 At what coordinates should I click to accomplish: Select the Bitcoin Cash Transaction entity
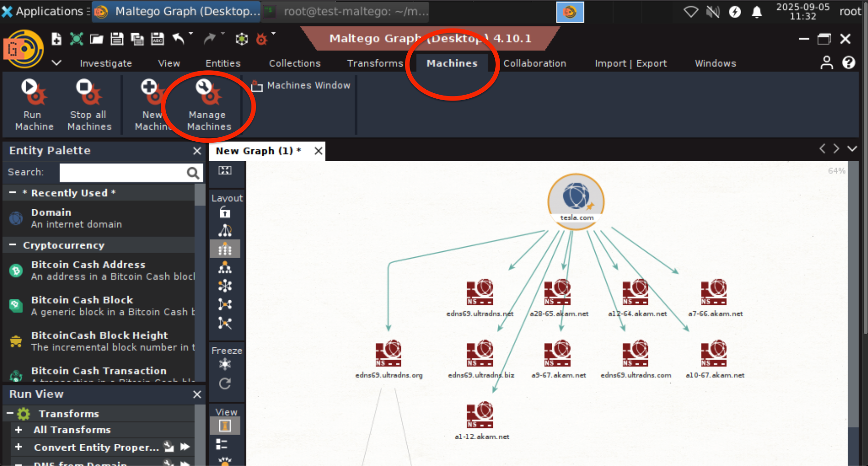point(99,374)
